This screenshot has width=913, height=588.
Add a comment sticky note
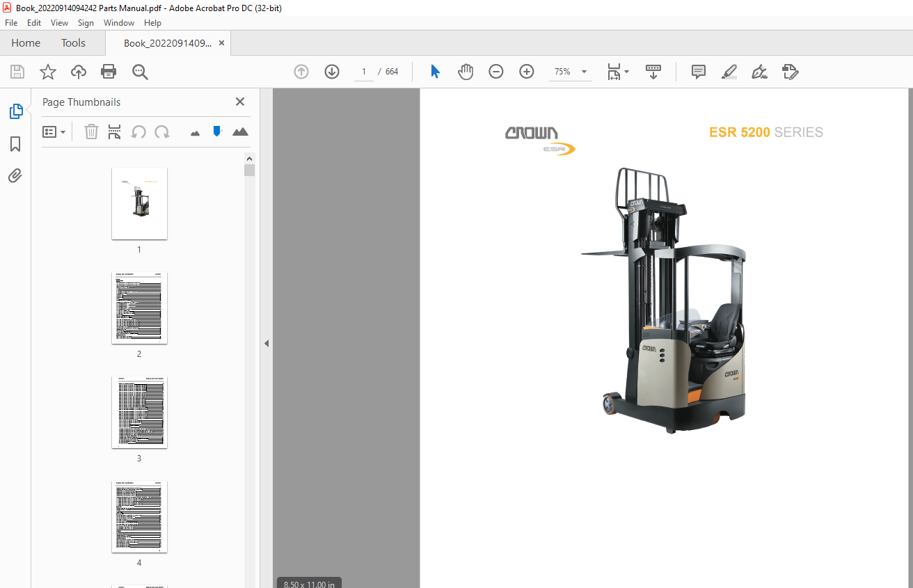click(699, 72)
